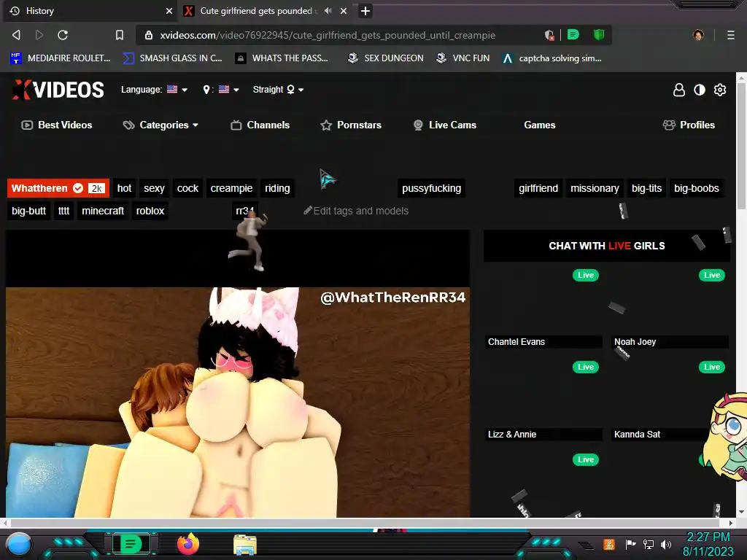The height and width of the screenshot is (560, 747).
Task: Click the orange Java tray icon
Action: (x=609, y=544)
